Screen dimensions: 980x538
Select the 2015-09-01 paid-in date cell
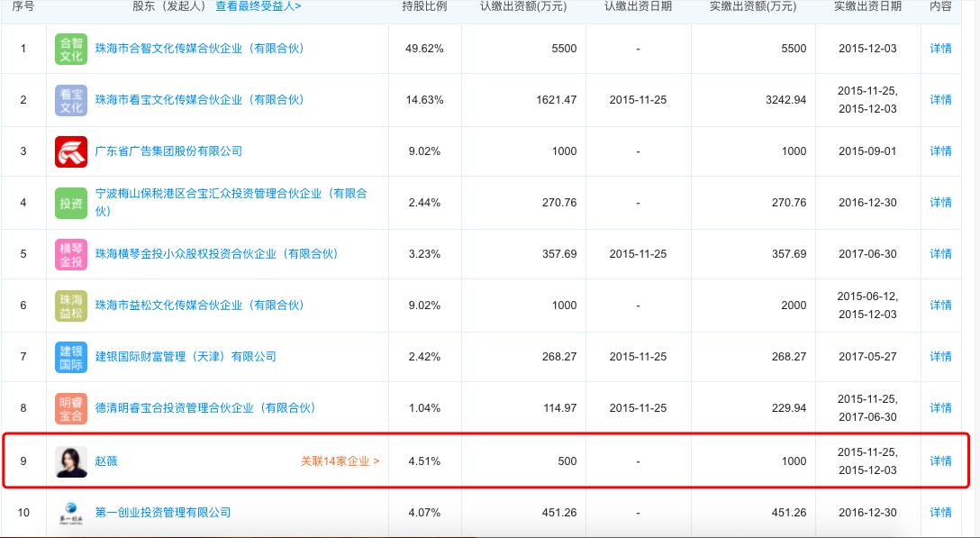click(x=867, y=151)
